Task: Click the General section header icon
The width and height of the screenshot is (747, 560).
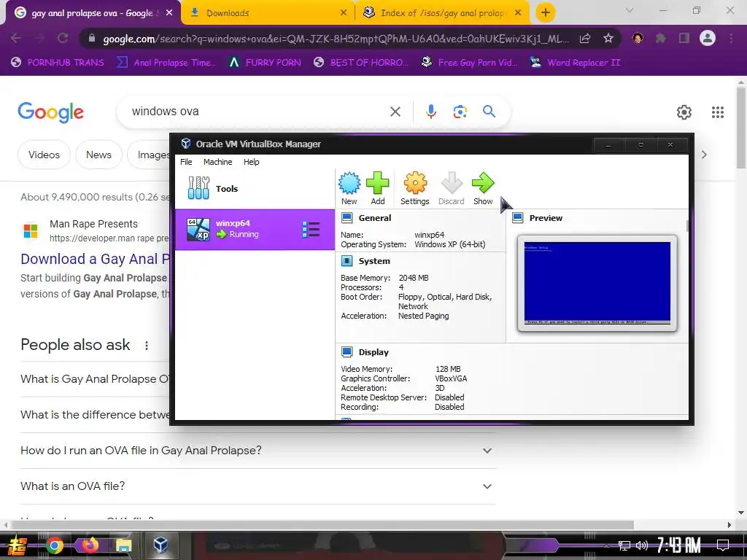Action: tap(347, 218)
